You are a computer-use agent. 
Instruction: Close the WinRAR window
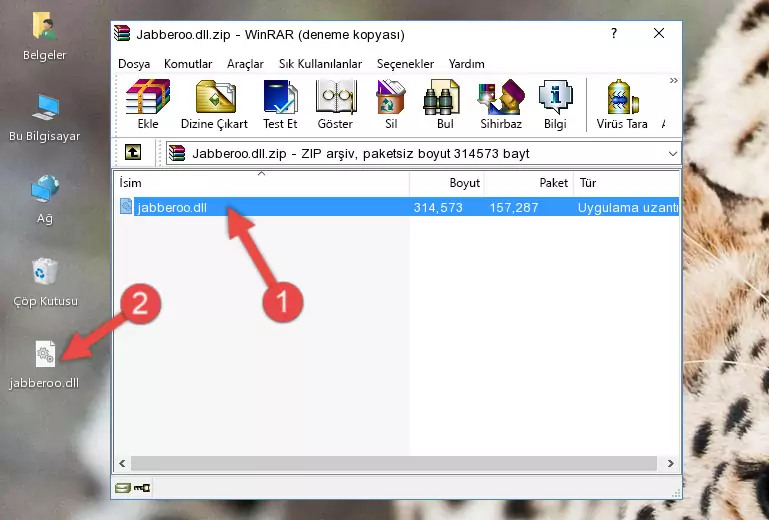point(659,33)
